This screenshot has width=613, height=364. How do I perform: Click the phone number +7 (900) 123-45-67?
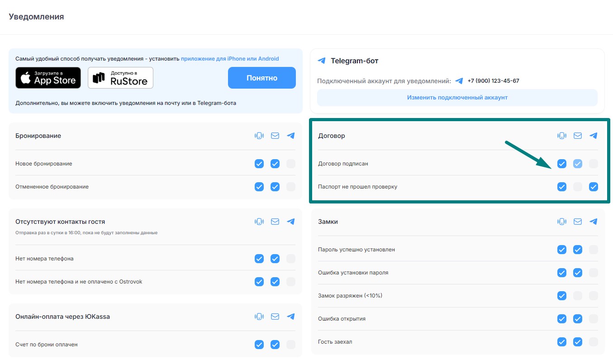click(x=494, y=81)
